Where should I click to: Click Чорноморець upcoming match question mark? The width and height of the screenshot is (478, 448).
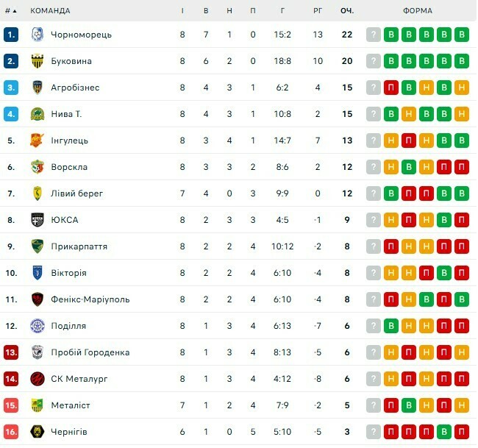coord(374,35)
